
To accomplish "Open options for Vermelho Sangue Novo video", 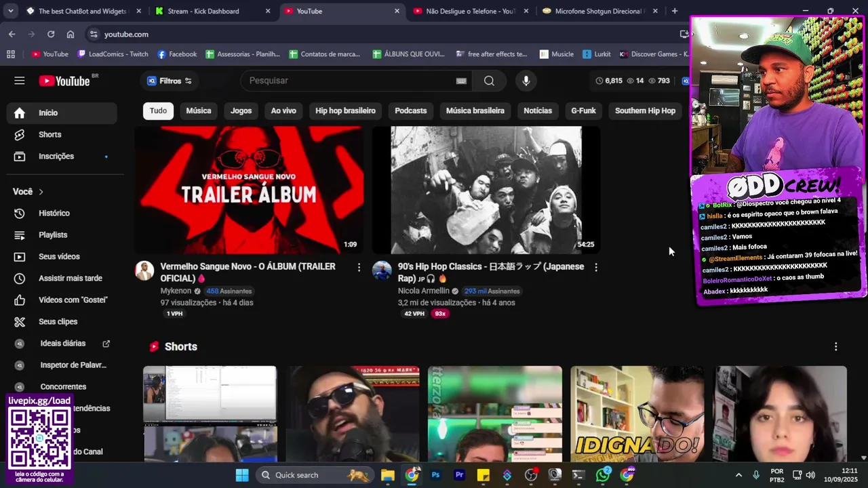I will (359, 267).
